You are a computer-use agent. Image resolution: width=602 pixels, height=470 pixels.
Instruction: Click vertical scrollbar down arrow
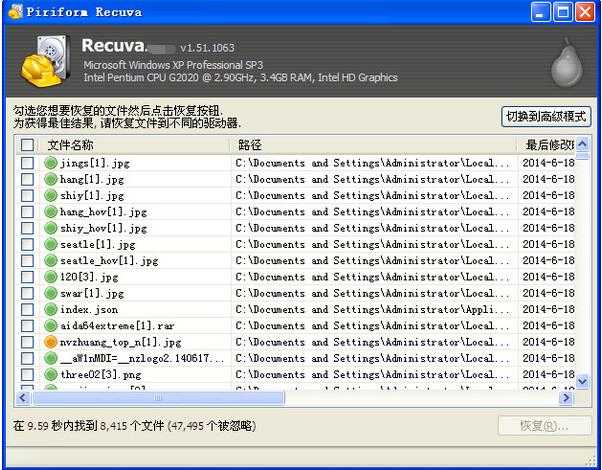582,382
